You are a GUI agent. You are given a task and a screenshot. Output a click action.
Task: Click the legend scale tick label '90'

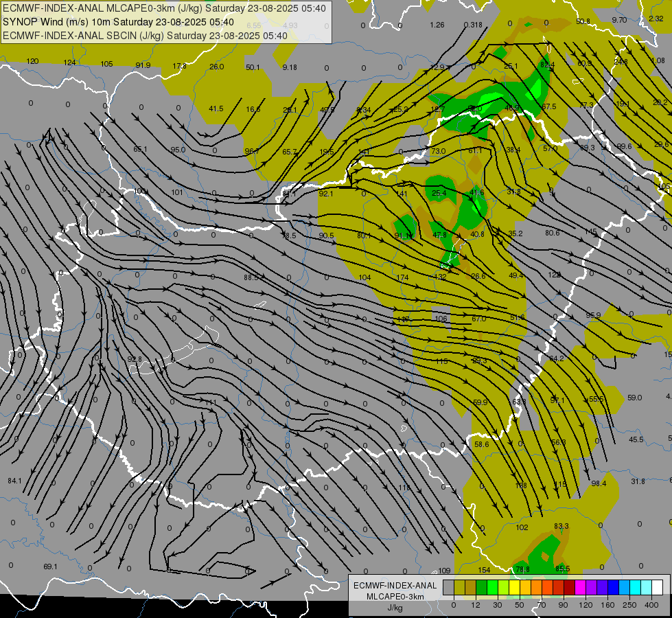tap(563, 605)
